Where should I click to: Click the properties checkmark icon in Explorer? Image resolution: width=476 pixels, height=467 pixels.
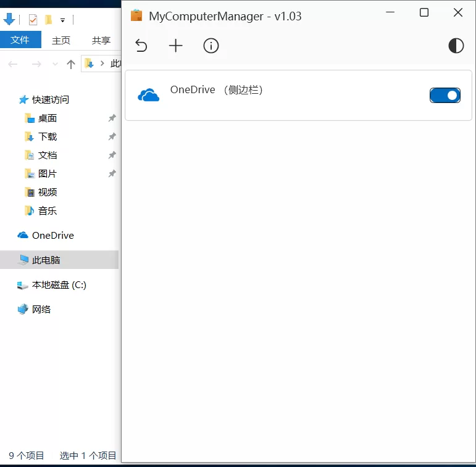(x=33, y=20)
